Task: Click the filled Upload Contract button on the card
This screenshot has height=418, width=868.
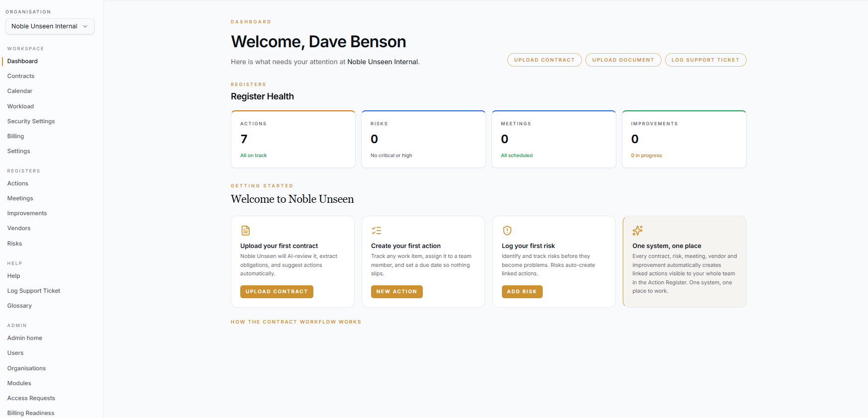Action: click(277, 292)
